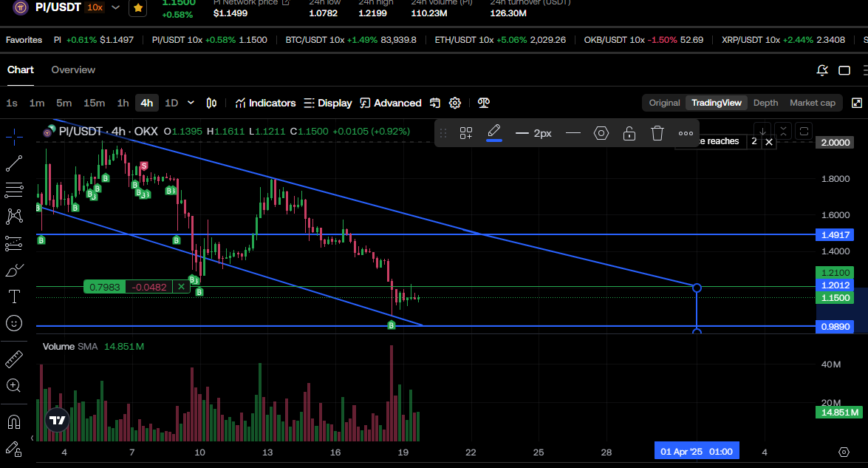Add PI/USDT to favorites with star
The image size is (868, 468).
[138, 7]
